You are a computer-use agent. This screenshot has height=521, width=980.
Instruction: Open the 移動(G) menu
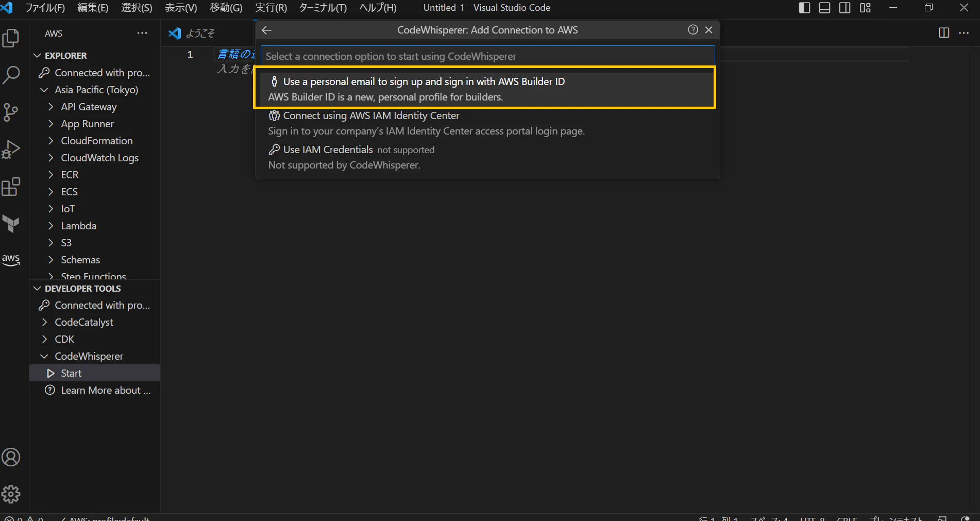(x=226, y=8)
